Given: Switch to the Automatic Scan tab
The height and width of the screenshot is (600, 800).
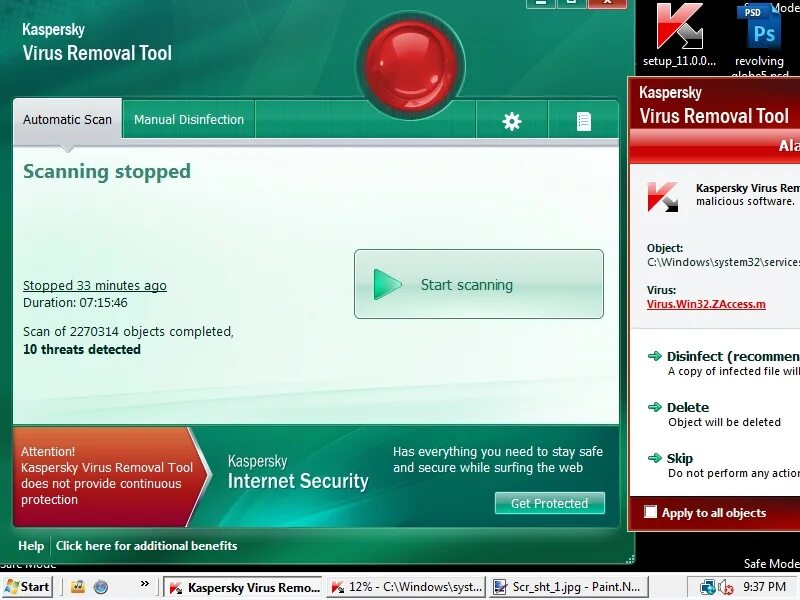Looking at the screenshot, I should coord(67,119).
